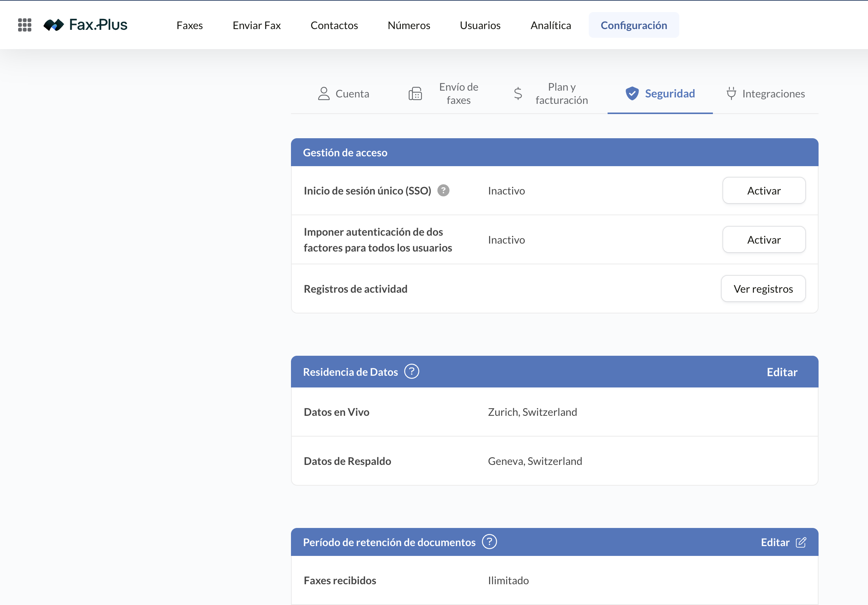The height and width of the screenshot is (605, 868).
Task: Select the Seguridad tab
Action: tap(660, 93)
